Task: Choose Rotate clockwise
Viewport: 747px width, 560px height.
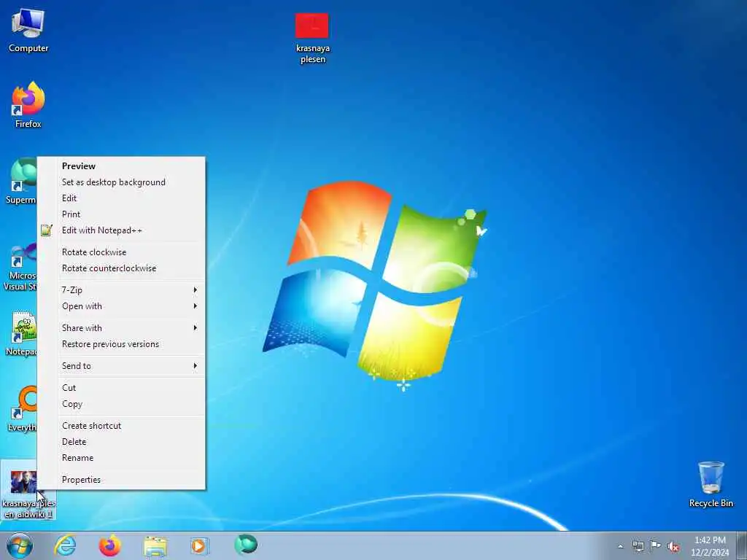Action: 121,252
